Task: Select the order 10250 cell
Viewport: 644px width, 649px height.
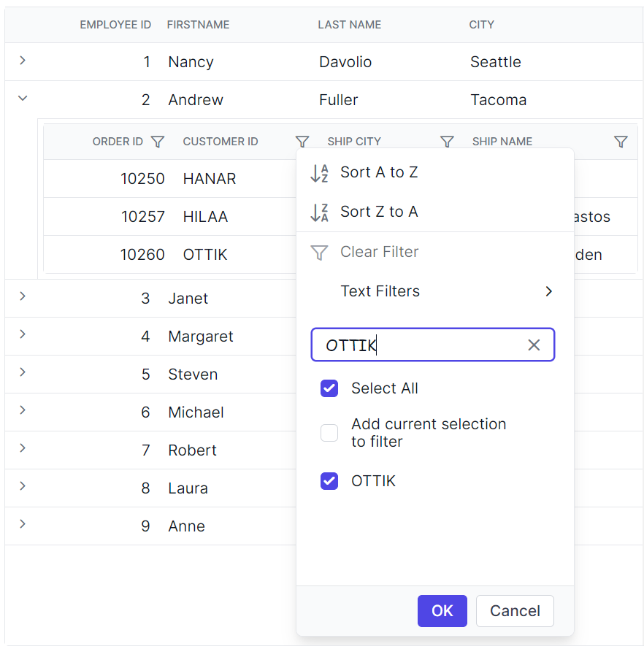Action: point(143,179)
